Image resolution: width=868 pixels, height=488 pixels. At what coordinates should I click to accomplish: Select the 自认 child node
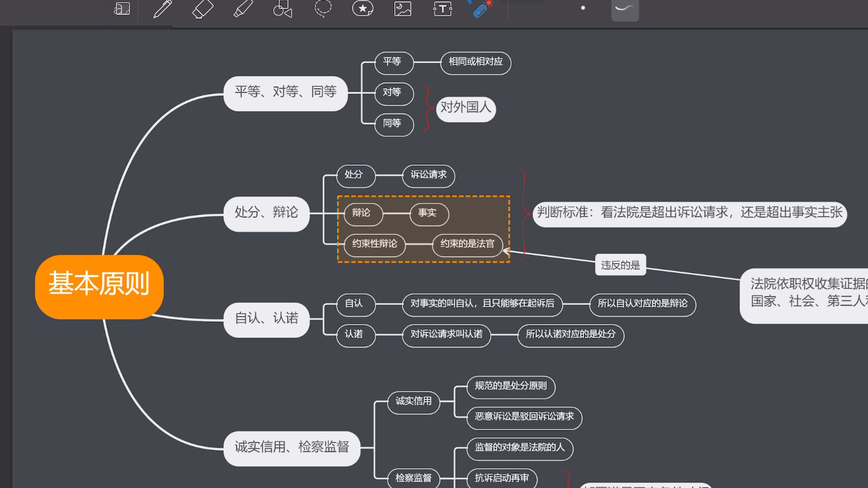coord(356,305)
